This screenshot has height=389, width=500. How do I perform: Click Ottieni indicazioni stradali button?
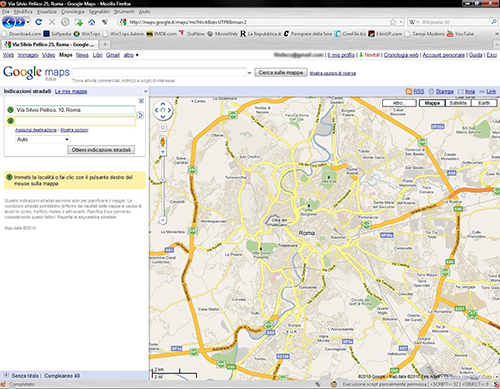pyautogui.click(x=101, y=150)
